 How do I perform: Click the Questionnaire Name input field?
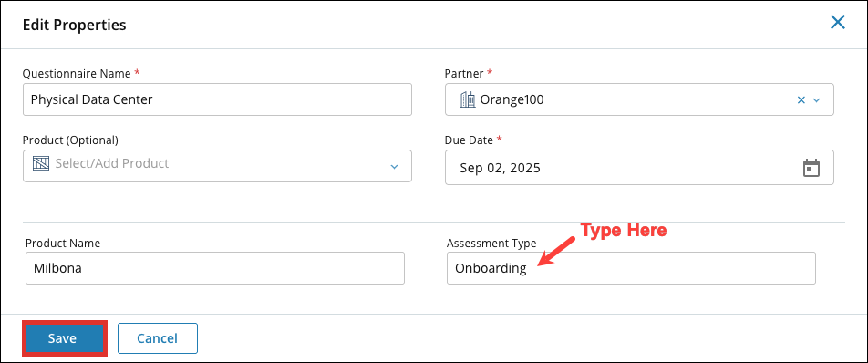217,99
